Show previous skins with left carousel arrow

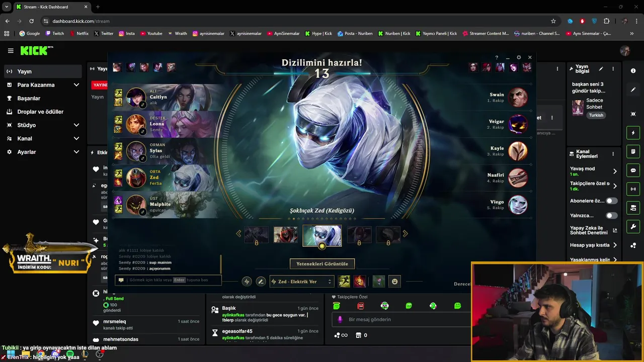(x=239, y=233)
